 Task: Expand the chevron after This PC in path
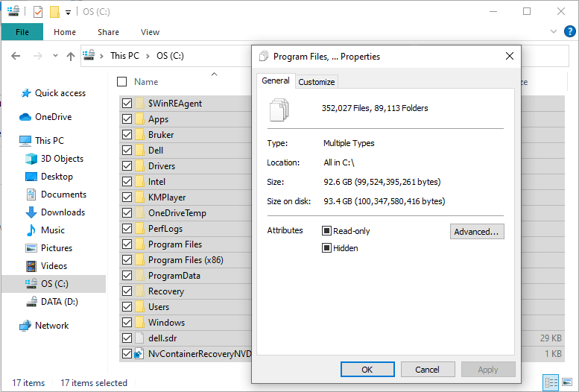tap(148, 56)
